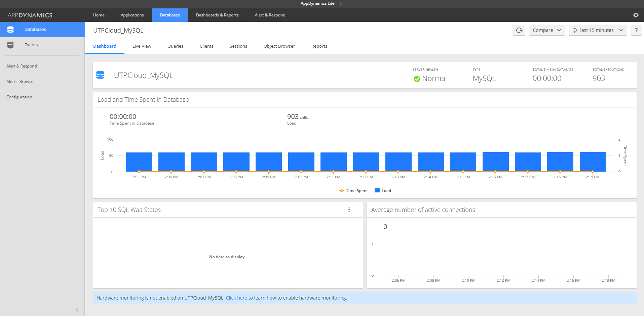Select the Databases top menu
The width and height of the screenshot is (644, 316).
(170, 15)
